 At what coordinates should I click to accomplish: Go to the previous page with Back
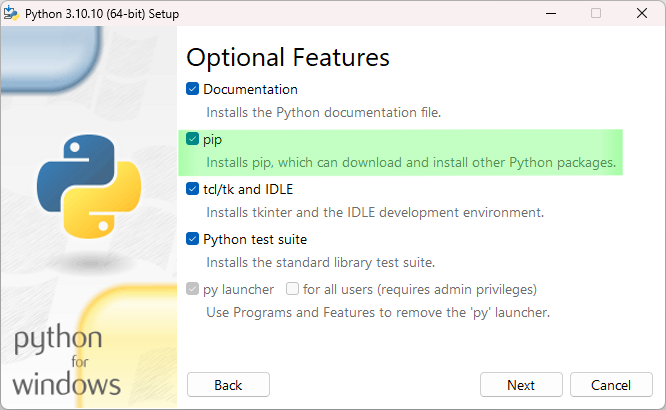point(228,385)
